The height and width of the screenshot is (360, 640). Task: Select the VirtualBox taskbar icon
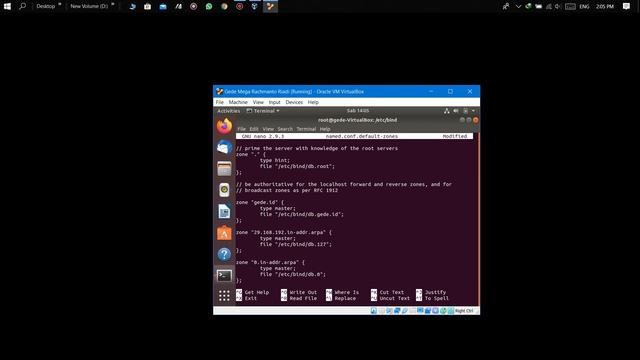tap(270, 6)
